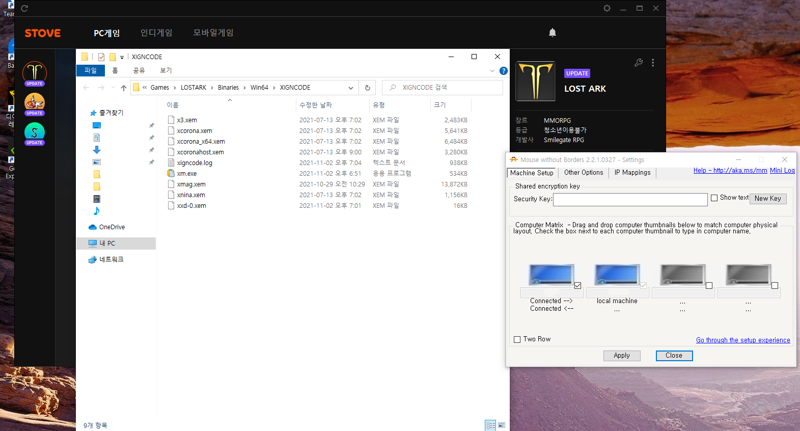This screenshot has width=800, height=431.
Task: Select 네트워크 in navigation pane
Action: [111, 260]
